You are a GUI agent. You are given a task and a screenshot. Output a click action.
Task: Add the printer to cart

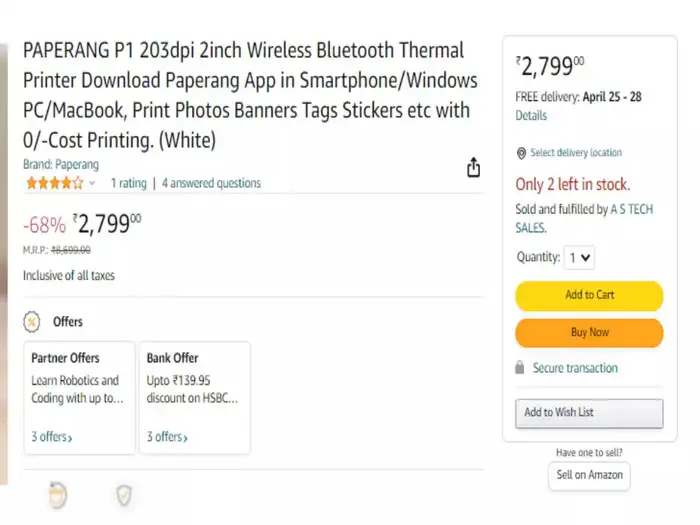pyautogui.click(x=589, y=295)
